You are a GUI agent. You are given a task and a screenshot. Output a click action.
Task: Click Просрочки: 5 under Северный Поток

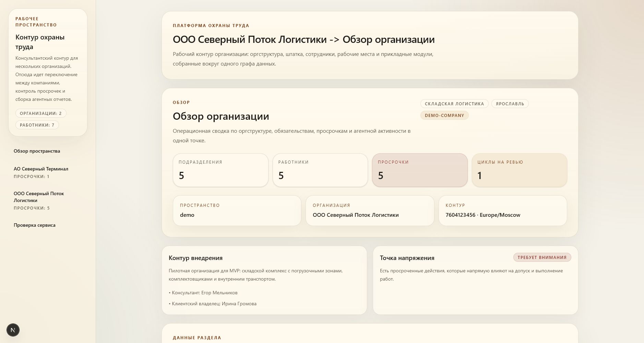pyautogui.click(x=32, y=208)
